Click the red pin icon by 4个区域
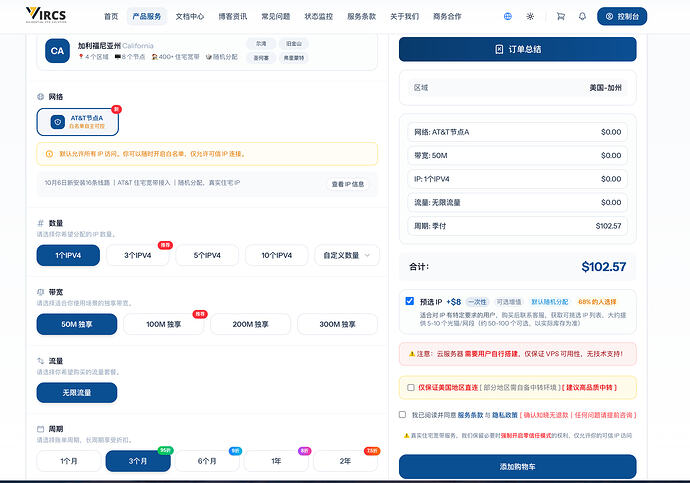The height and width of the screenshot is (483, 690). (x=81, y=57)
